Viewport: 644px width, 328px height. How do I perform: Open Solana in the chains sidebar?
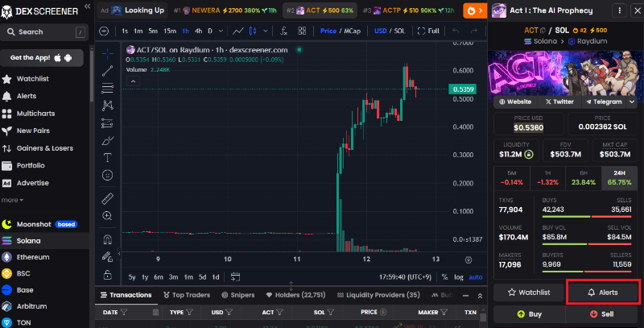point(44,241)
